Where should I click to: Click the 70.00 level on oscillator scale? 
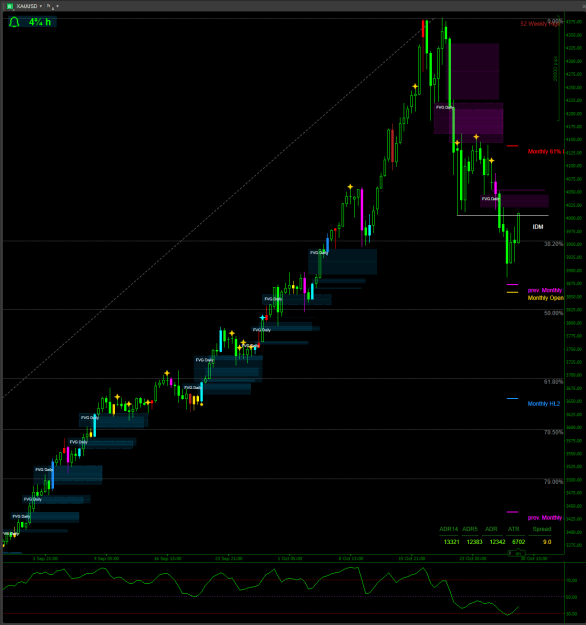pos(572,580)
